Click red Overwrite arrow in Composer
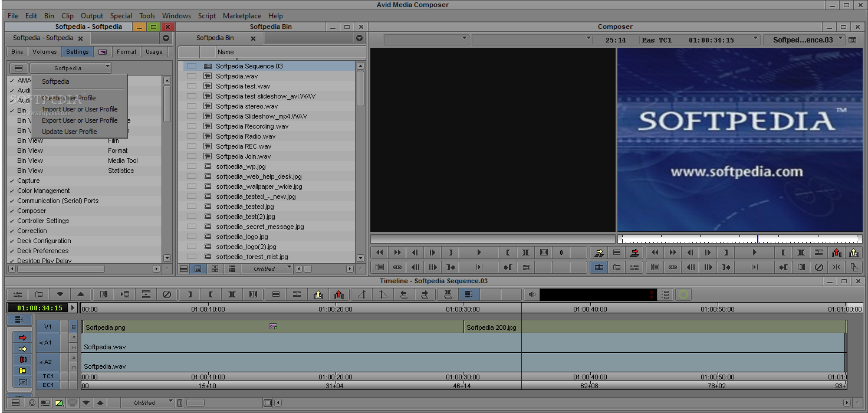 click(634, 253)
